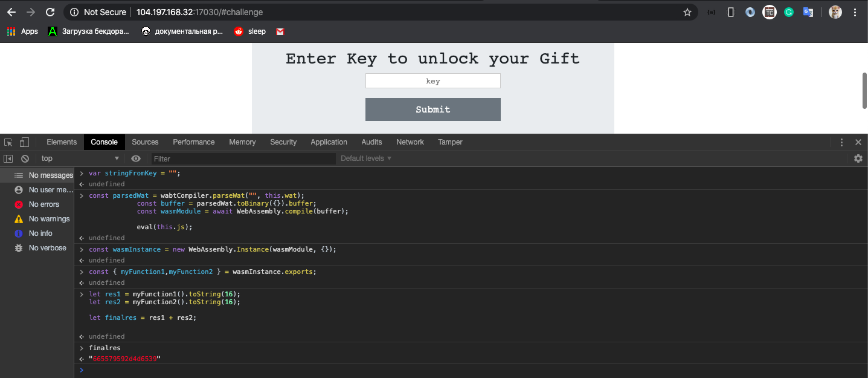
Task: Click the Grammarly extension icon
Action: [x=788, y=12]
